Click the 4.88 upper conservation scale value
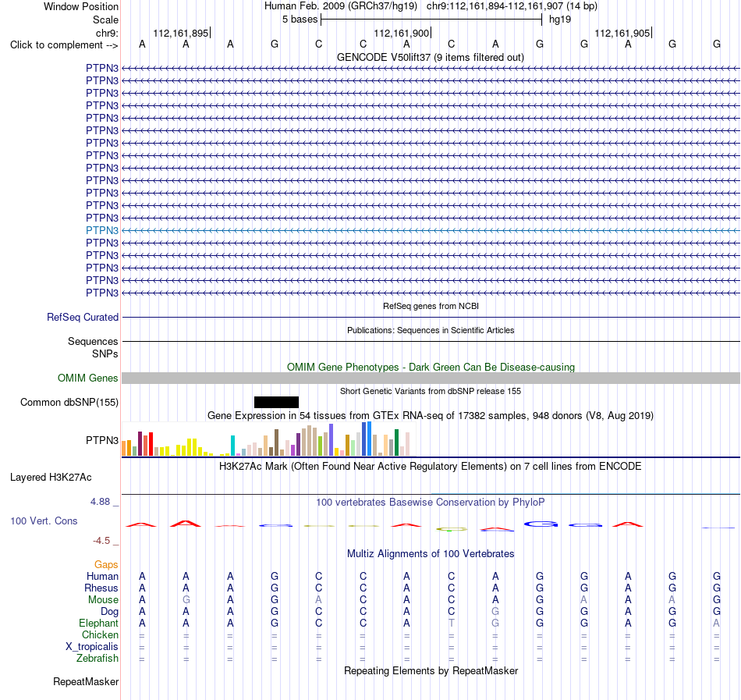This screenshot has height=700, width=741. pyautogui.click(x=100, y=502)
